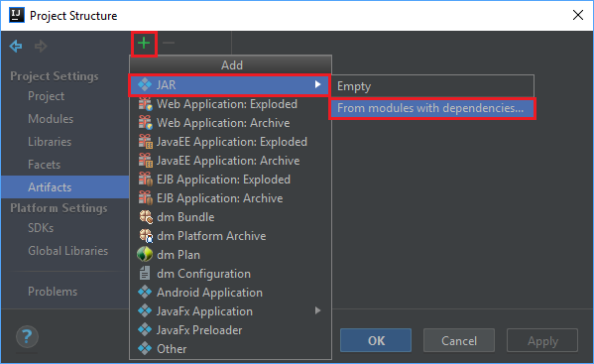Expand the JAR submenu arrow
This screenshot has height=364, width=594.
(318, 84)
